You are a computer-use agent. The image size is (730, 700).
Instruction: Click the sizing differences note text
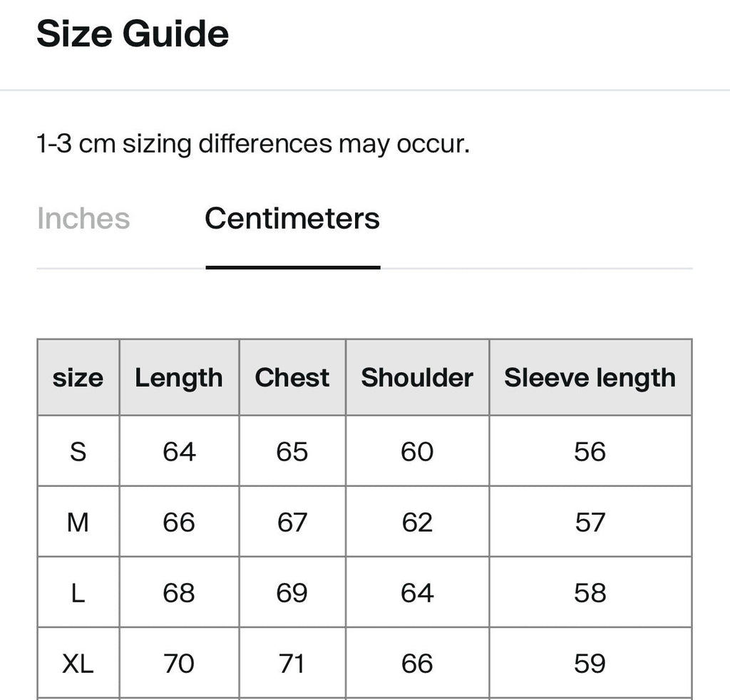[253, 144]
